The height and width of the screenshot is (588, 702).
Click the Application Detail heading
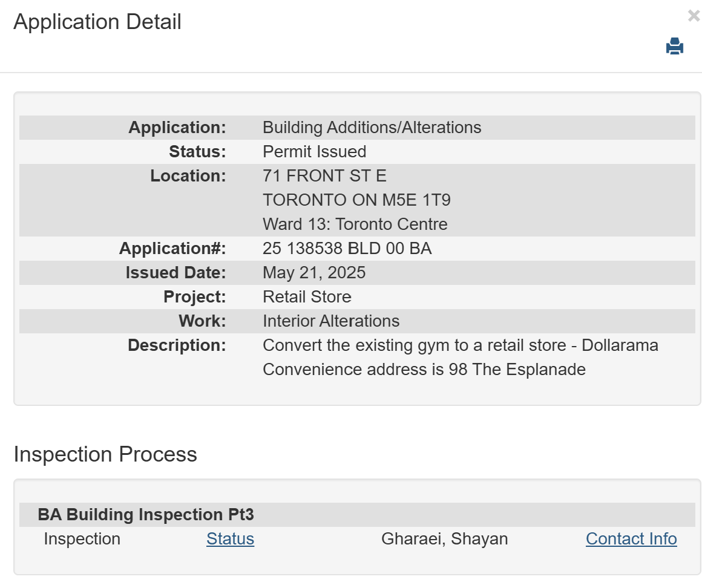tap(97, 22)
